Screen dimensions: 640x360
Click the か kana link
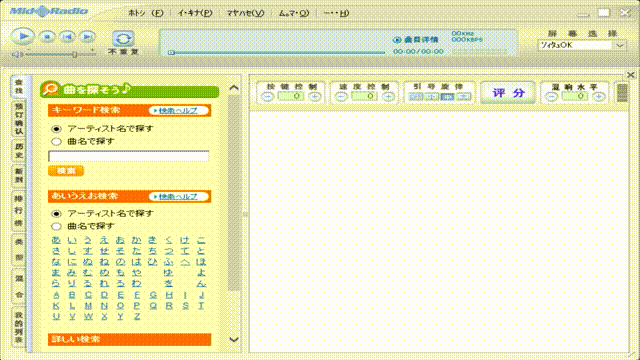pyautogui.click(x=136, y=240)
